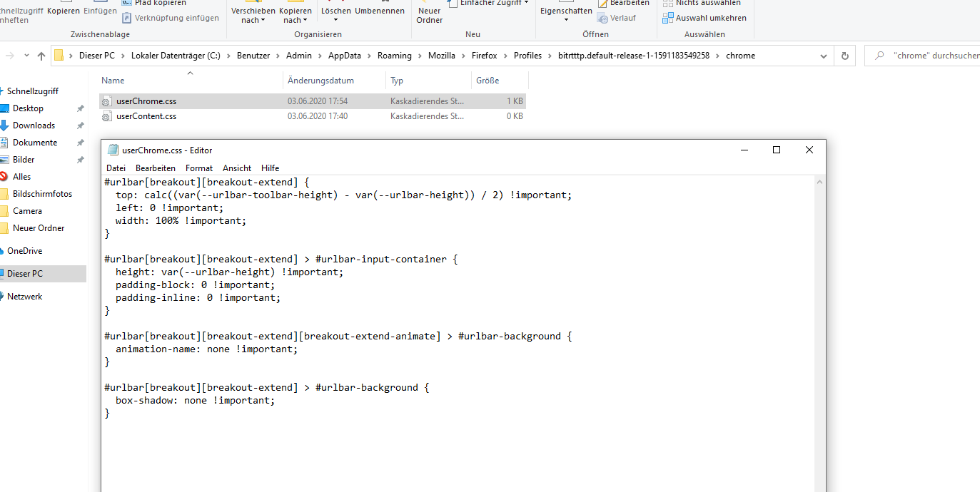
Task: Open Bearbeiten menu in Editor
Action: click(x=156, y=168)
